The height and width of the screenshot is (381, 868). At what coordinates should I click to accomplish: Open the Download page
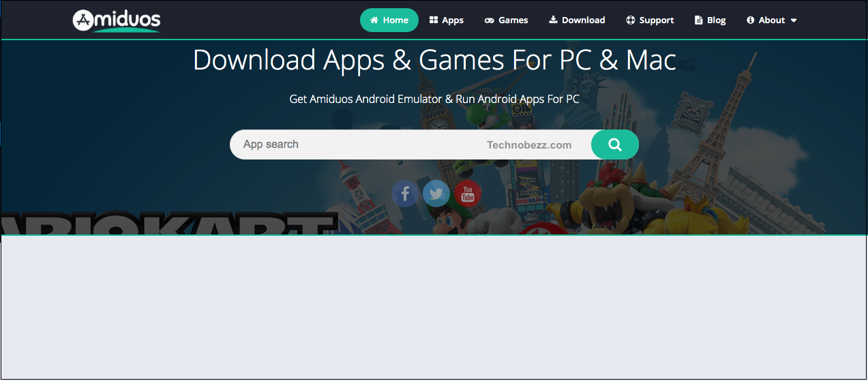coord(577,20)
